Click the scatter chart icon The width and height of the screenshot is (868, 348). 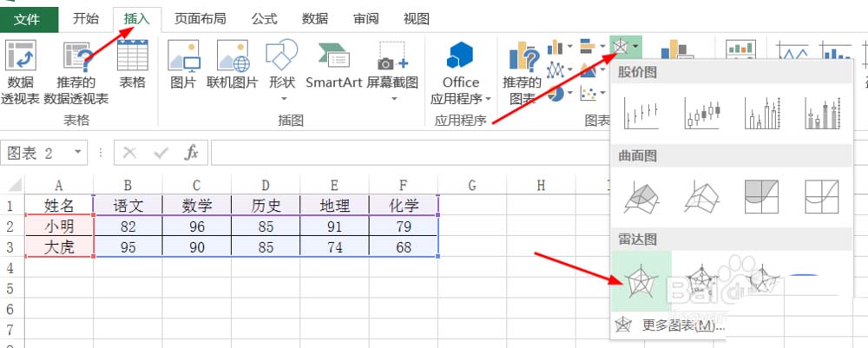pyautogui.click(x=588, y=94)
